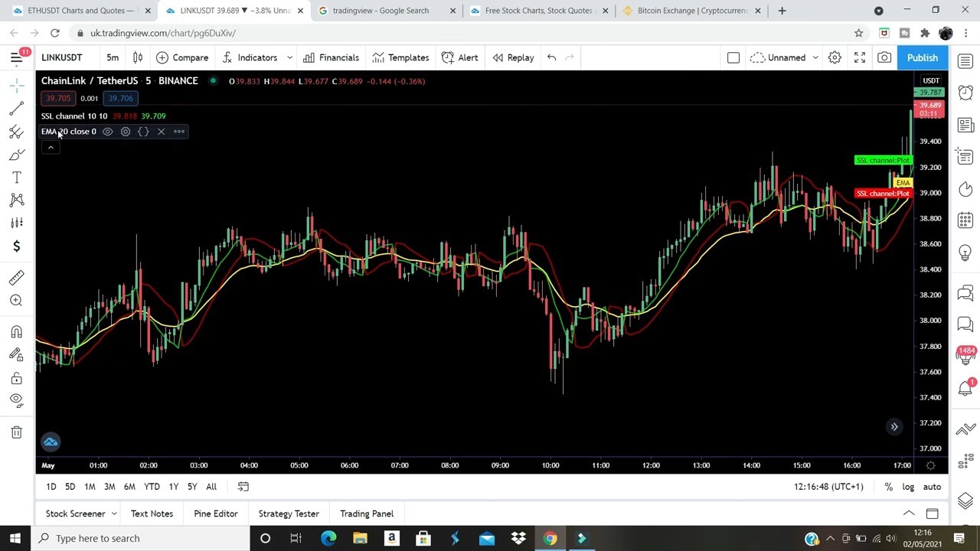
Task: Select the trend line drawing tool
Action: pos(16,109)
